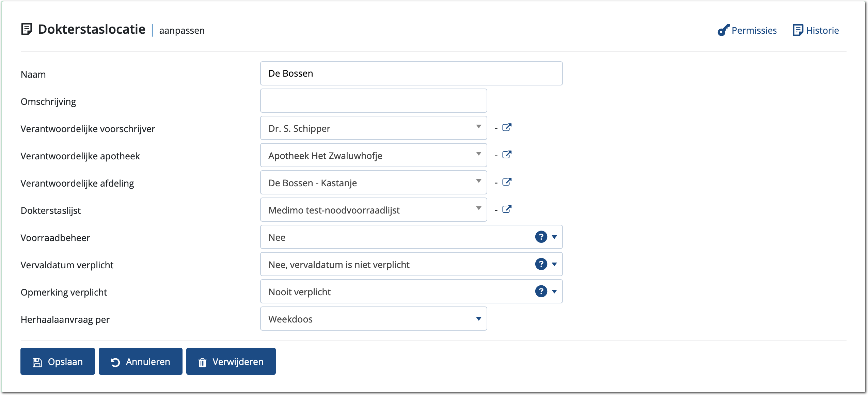Screen dimensions: 868x395
Task: Open external link for Verantwoordelijke apotheek
Action: 507,155
